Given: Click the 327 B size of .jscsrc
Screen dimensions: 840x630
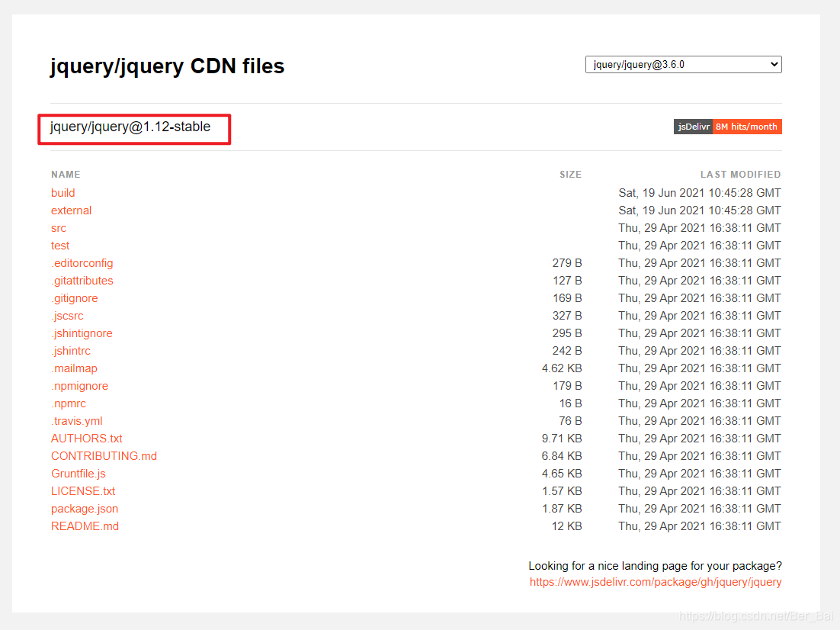Looking at the screenshot, I should 567,316.
